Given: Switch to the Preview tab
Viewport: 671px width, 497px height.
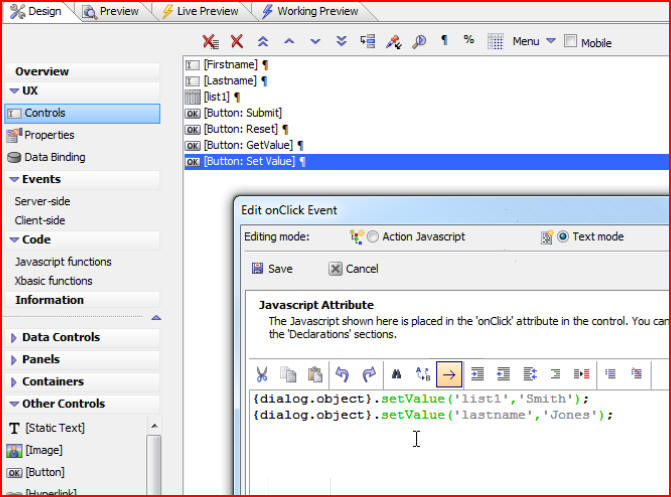Looking at the screenshot, I should 110,11.
